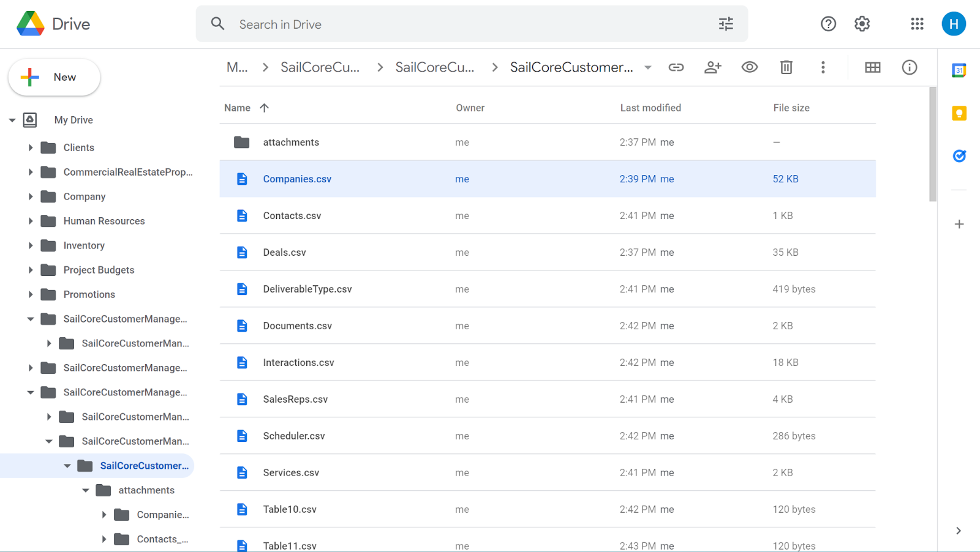Toggle the View details info panel
Viewport: 980px width, 552px height.
coord(909,67)
